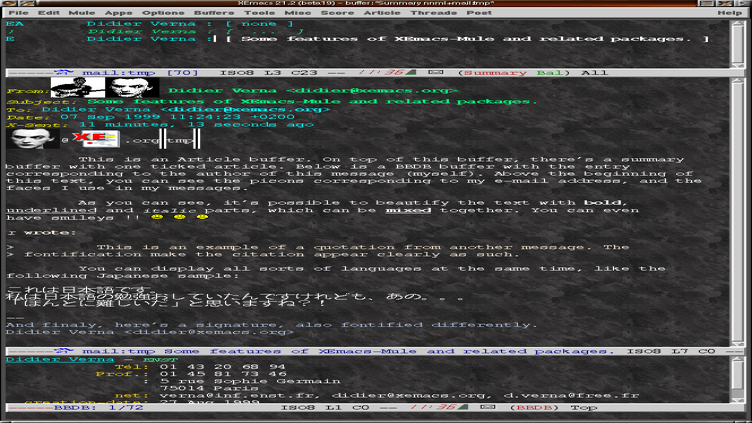Screen dimensions: 752x423
Task: Click the 'I wrote:' citation line
Action: click(42, 233)
